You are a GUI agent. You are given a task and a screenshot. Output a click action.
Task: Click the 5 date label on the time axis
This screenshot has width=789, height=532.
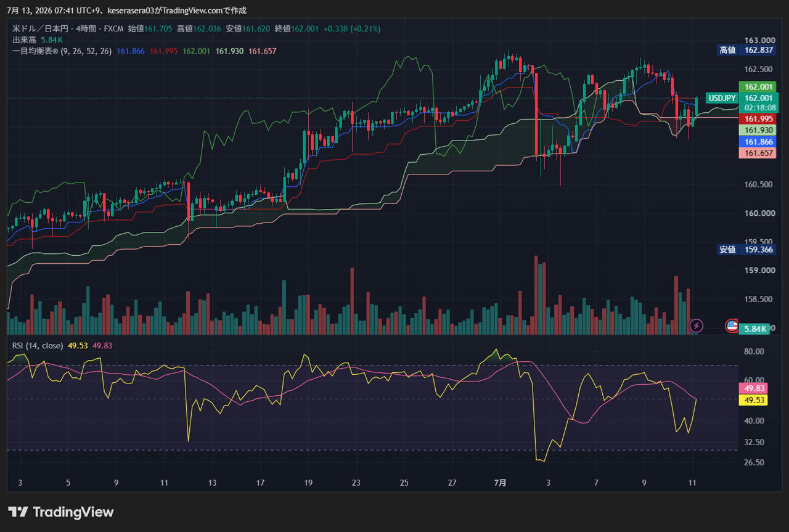[x=68, y=483]
